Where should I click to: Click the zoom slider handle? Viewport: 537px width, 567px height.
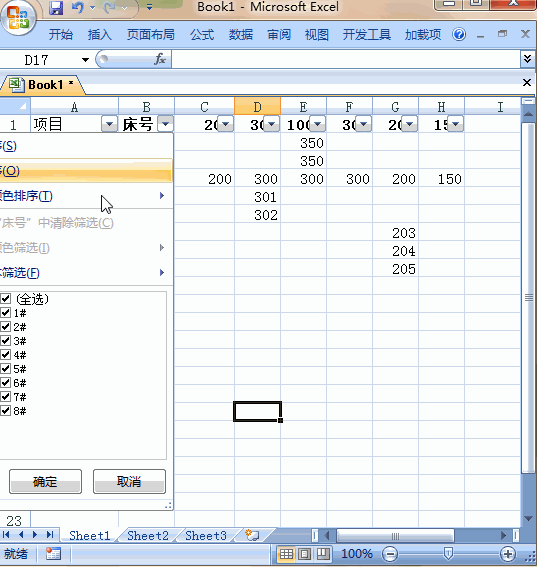(x=448, y=554)
